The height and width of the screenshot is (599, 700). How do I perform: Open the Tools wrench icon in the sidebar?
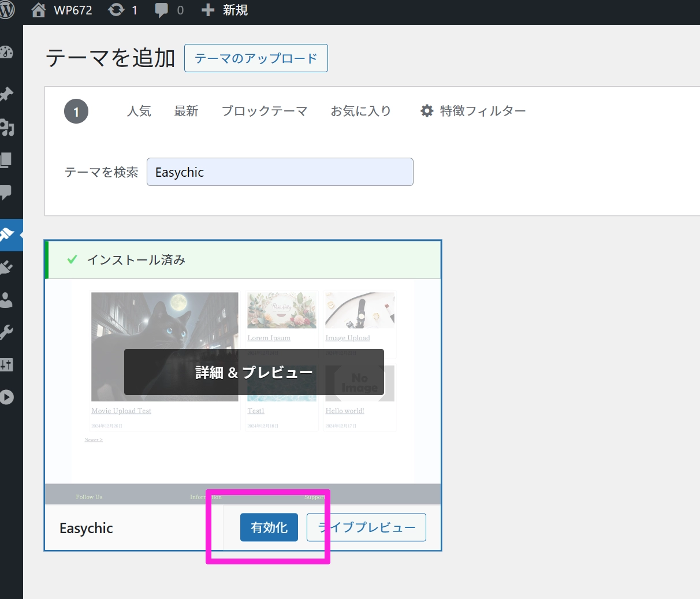tap(7, 332)
